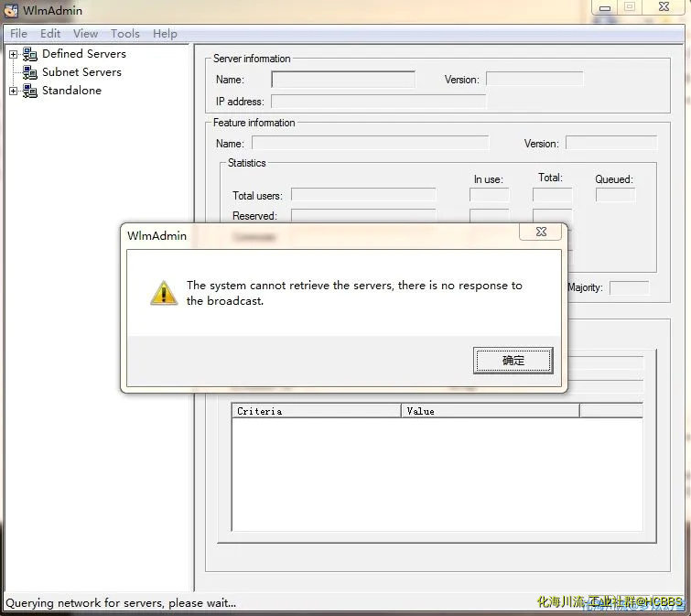
Task: Open the Tools menu
Action: coord(125,34)
